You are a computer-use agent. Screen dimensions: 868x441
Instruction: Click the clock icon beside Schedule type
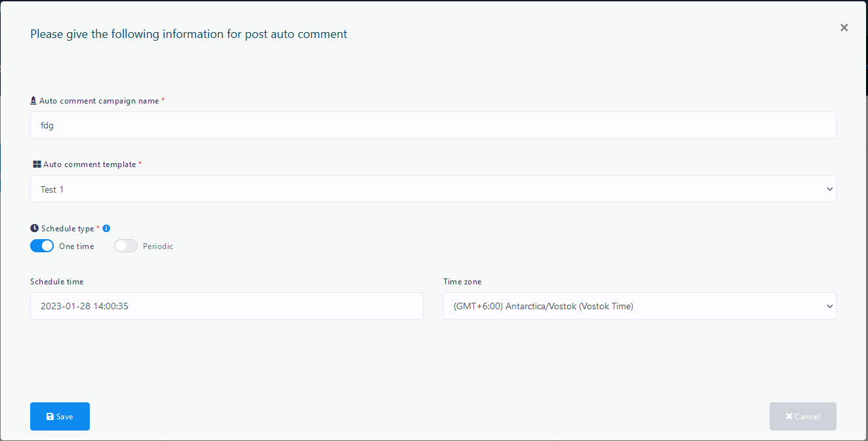tap(34, 229)
